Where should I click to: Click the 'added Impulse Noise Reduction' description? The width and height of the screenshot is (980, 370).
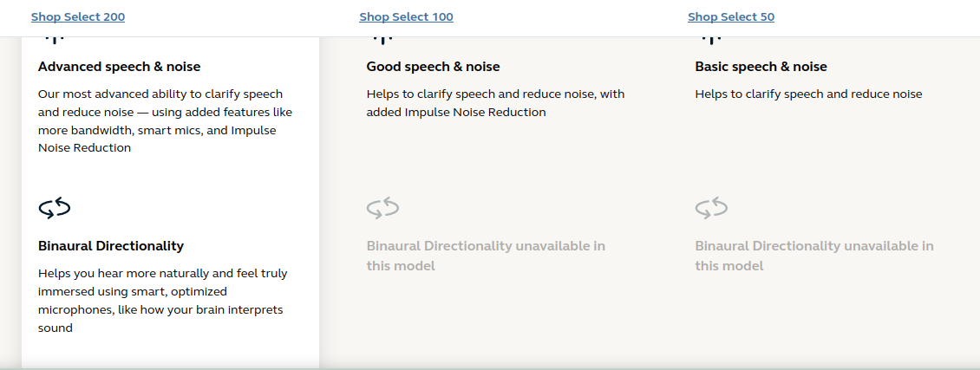495,103
